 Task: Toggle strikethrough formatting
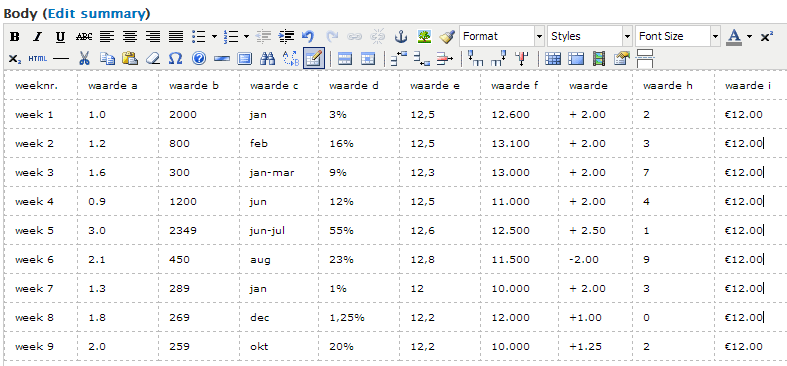[84, 37]
